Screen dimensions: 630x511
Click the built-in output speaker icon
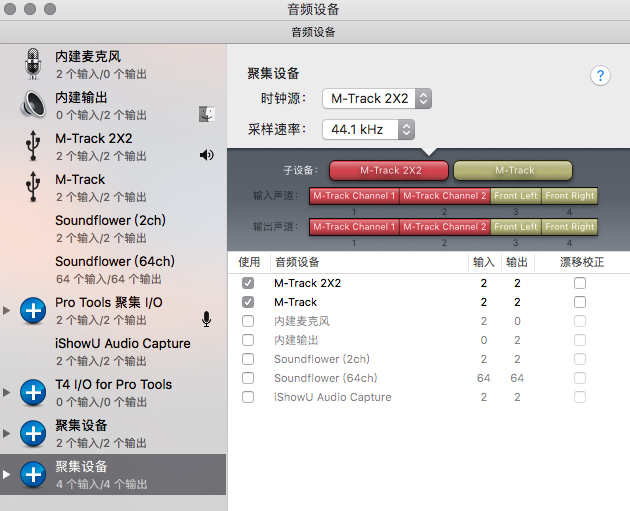point(33,104)
